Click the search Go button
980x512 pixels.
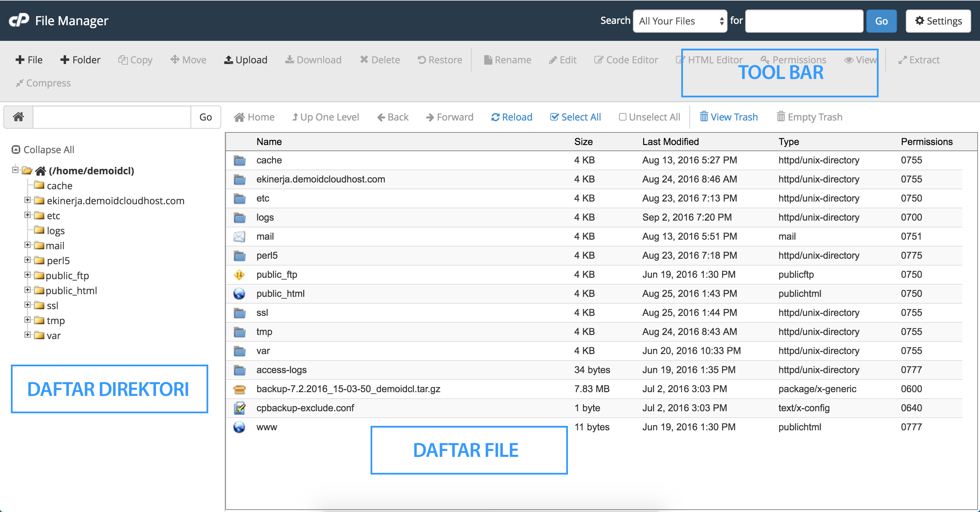tap(881, 21)
